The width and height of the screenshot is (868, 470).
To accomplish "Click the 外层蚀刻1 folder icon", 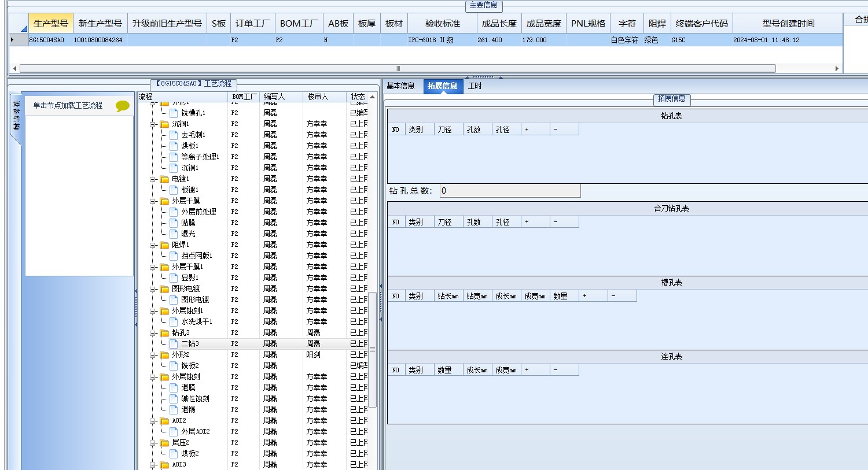I will pos(164,311).
